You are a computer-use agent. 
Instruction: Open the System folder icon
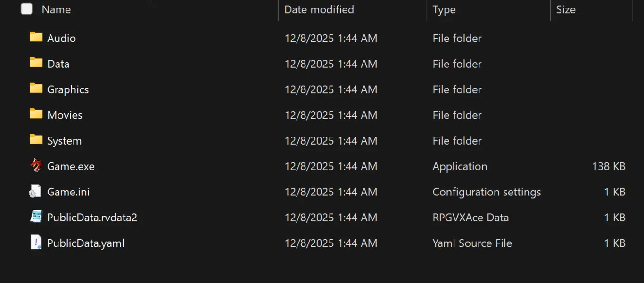35,140
